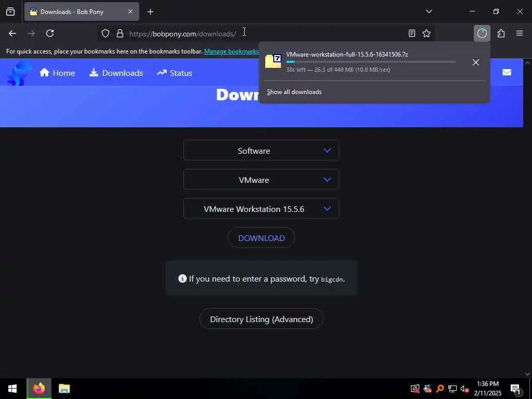Show all downloads
Screen dimensions: 532x399
(294, 92)
